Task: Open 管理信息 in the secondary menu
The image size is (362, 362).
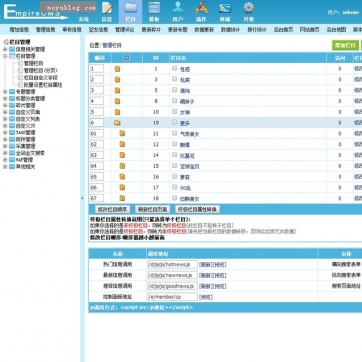Action: click(x=45, y=29)
